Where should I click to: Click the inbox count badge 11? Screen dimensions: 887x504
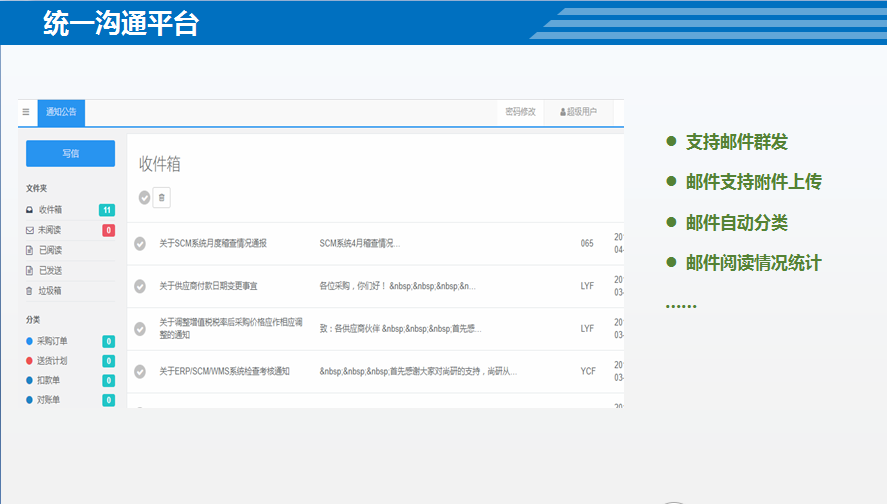107,210
